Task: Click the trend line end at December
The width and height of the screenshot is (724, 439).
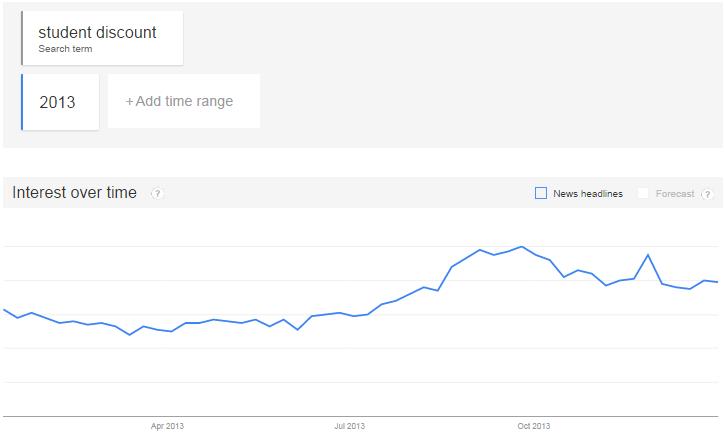Action: (x=717, y=282)
